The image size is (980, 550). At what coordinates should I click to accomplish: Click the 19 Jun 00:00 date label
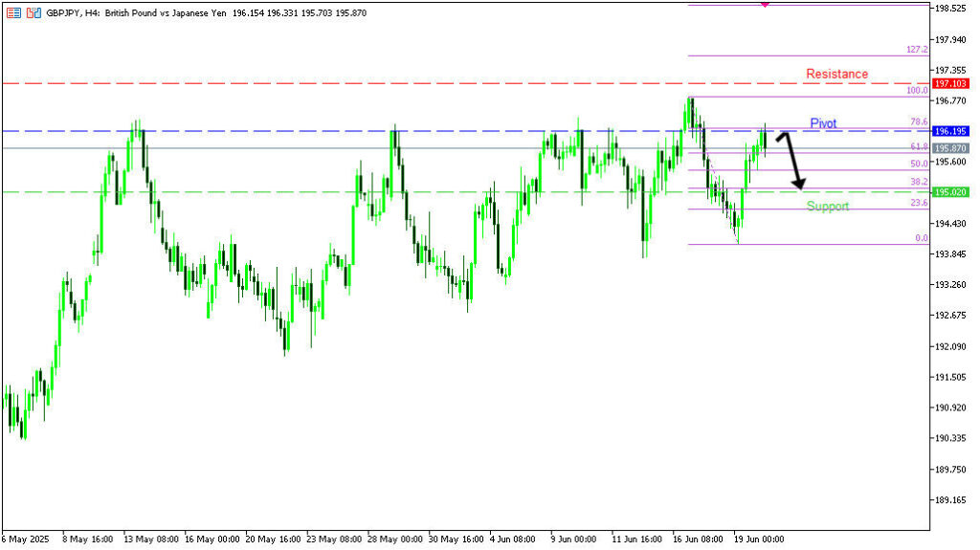click(758, 539)
